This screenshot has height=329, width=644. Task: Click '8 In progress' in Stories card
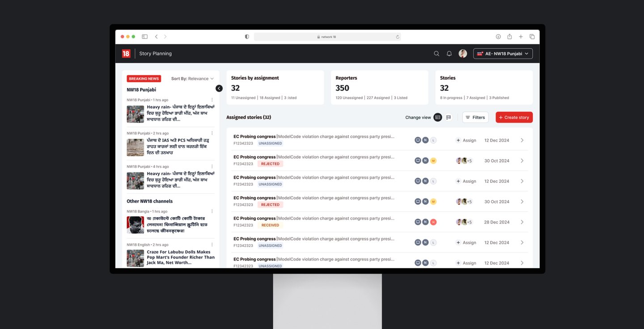(451, 98)
